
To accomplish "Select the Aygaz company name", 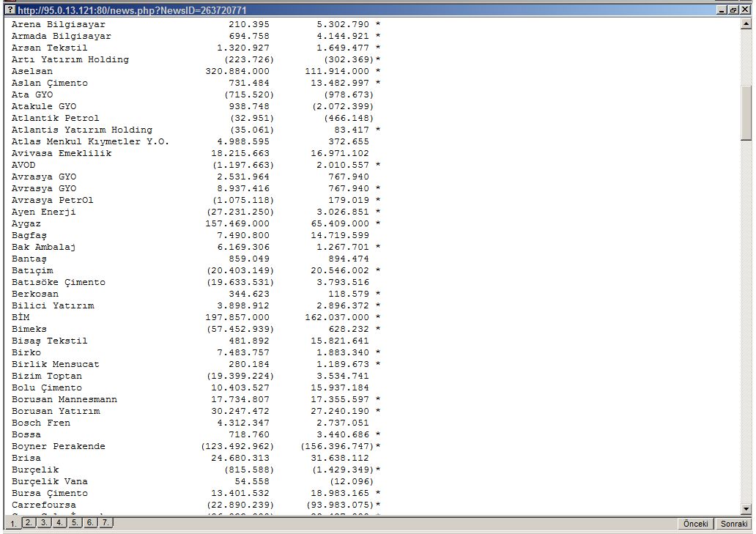I will [x=26, y=223].
